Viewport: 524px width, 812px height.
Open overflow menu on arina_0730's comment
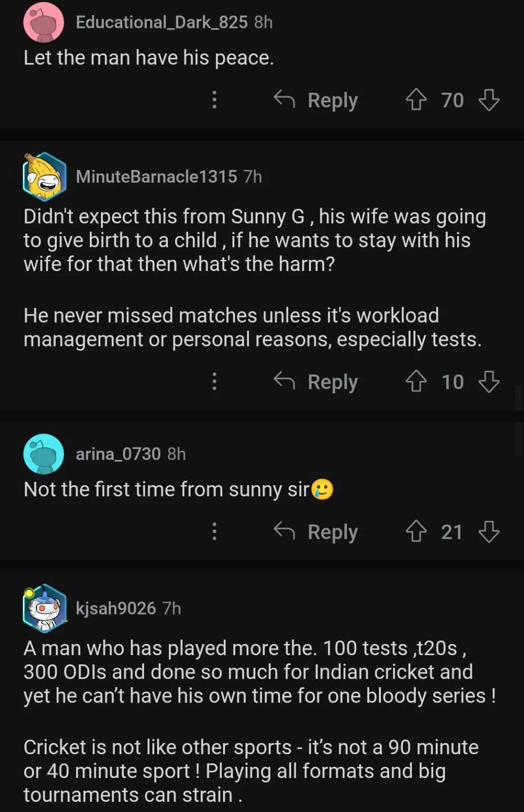[x=215, y=532]
